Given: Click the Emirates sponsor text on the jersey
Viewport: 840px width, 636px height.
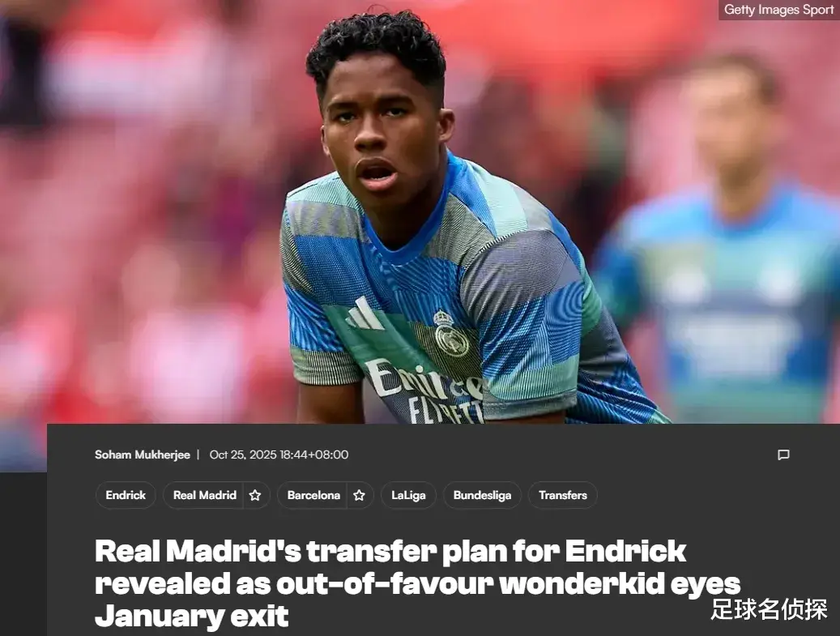Looking at the screenshot, I should (423, 380).
